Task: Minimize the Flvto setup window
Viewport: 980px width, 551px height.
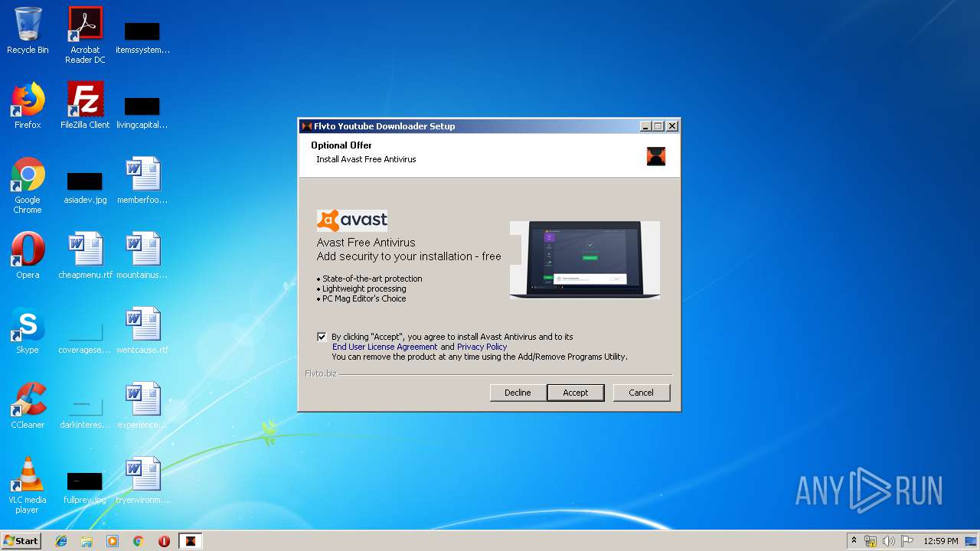Action: coord(645,126)
